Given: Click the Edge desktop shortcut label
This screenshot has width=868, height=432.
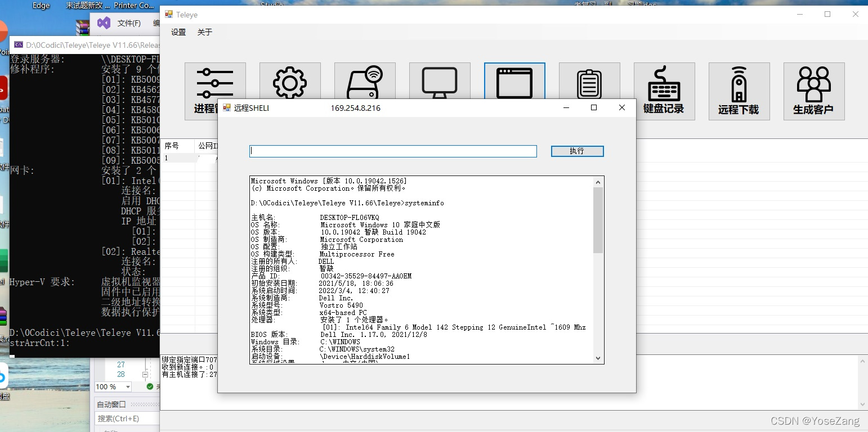Looking at the screenshot, I should [41, 5].
